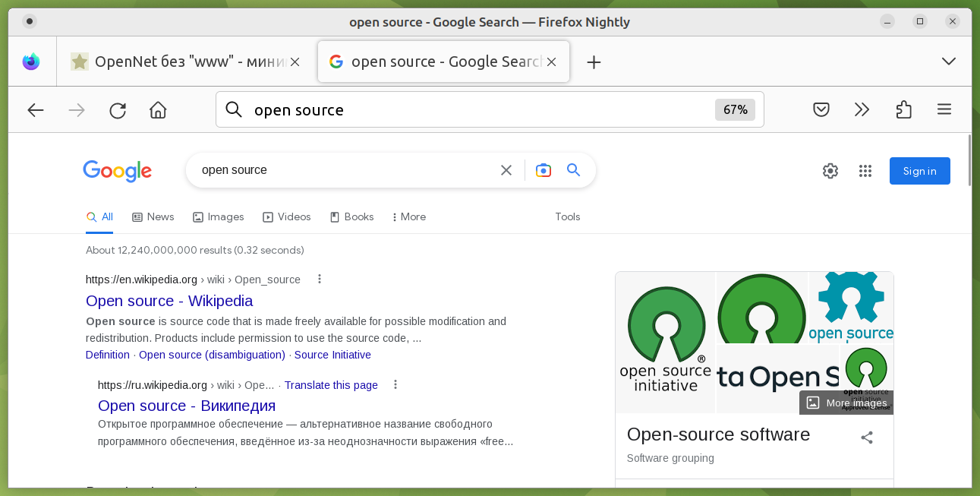The image size is (980, 496).
Task: Switch to the Books tab
Action: [x=351, y=216]
